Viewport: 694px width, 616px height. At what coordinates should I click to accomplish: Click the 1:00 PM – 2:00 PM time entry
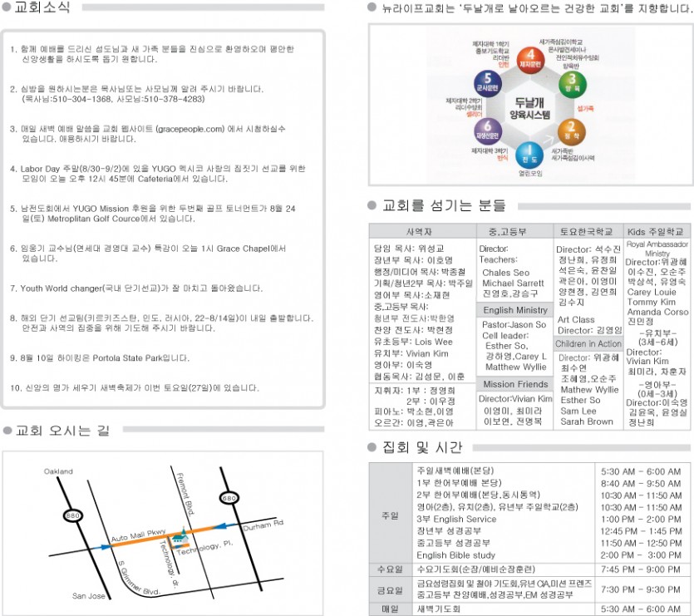(x=641, y=520)
